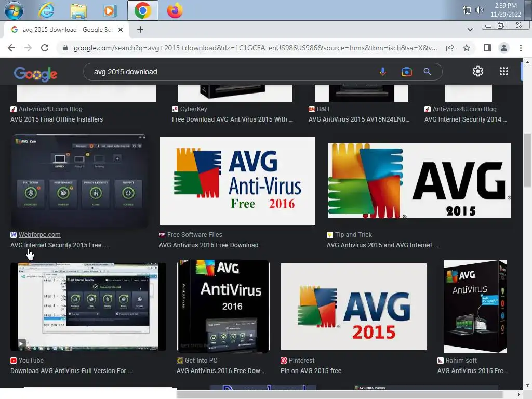Viewport: 532px width, 399px height.
Task: Open the YouTube video thumbnail
Action: (88, 307)
